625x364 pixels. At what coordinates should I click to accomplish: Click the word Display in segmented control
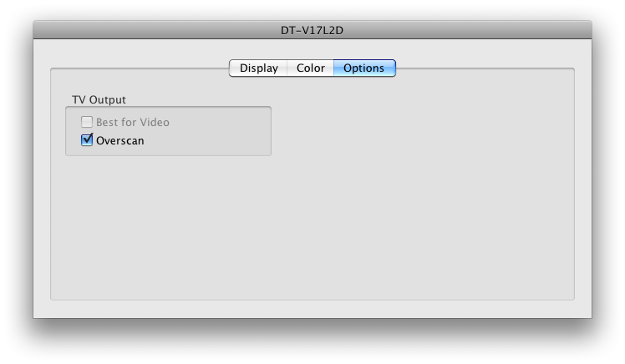[259, 68]
